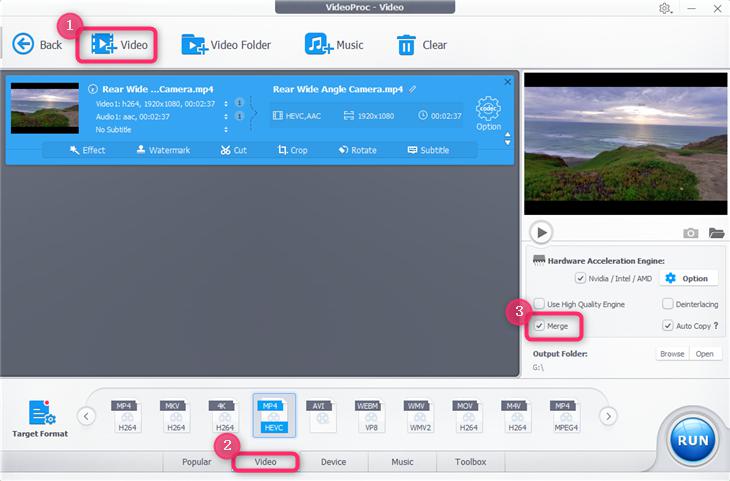Choose AVI format

tap(322, 416)
